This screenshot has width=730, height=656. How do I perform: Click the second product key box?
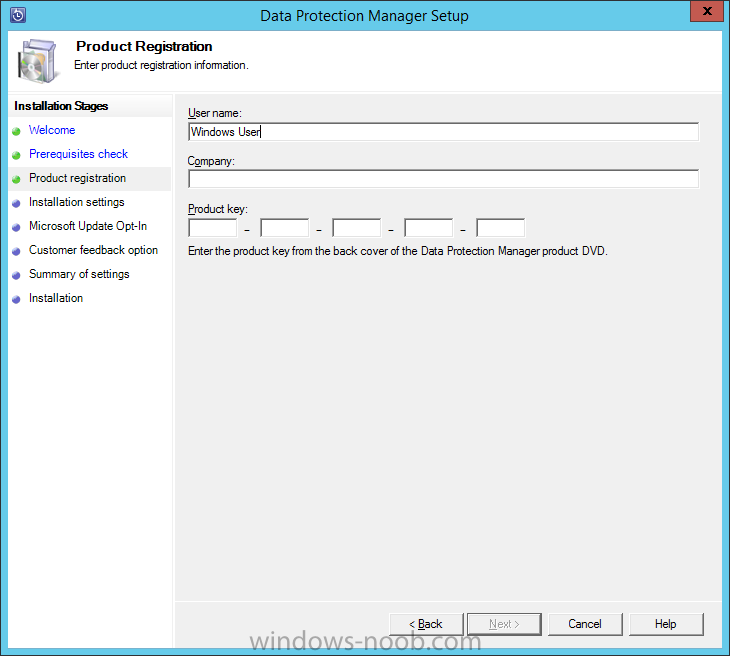[284, 228]
